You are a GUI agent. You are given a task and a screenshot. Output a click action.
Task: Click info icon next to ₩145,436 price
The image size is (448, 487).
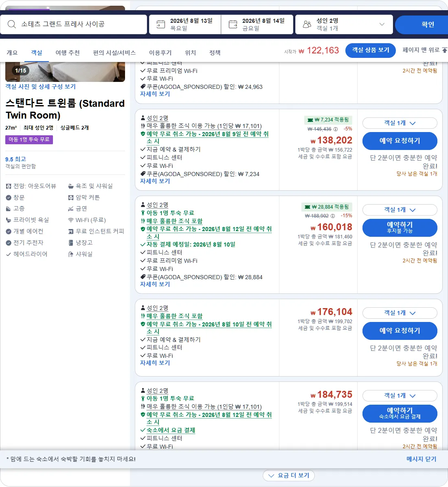[335, 129]
